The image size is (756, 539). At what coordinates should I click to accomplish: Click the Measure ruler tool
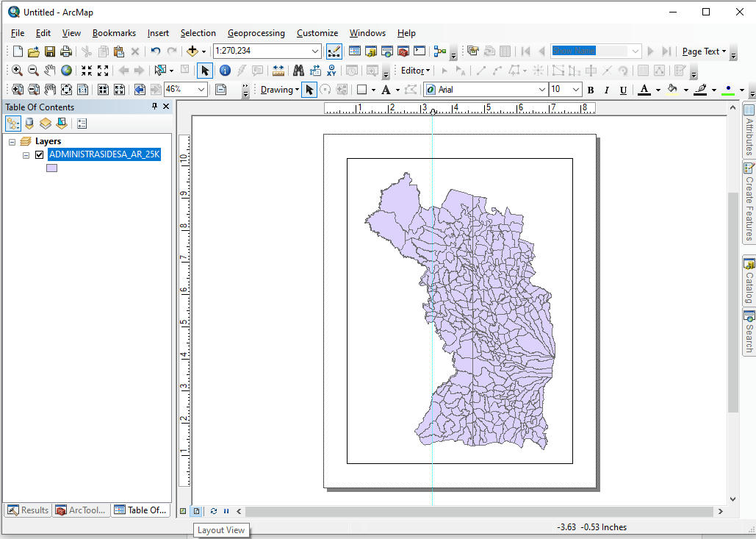(x=278, y=71)
